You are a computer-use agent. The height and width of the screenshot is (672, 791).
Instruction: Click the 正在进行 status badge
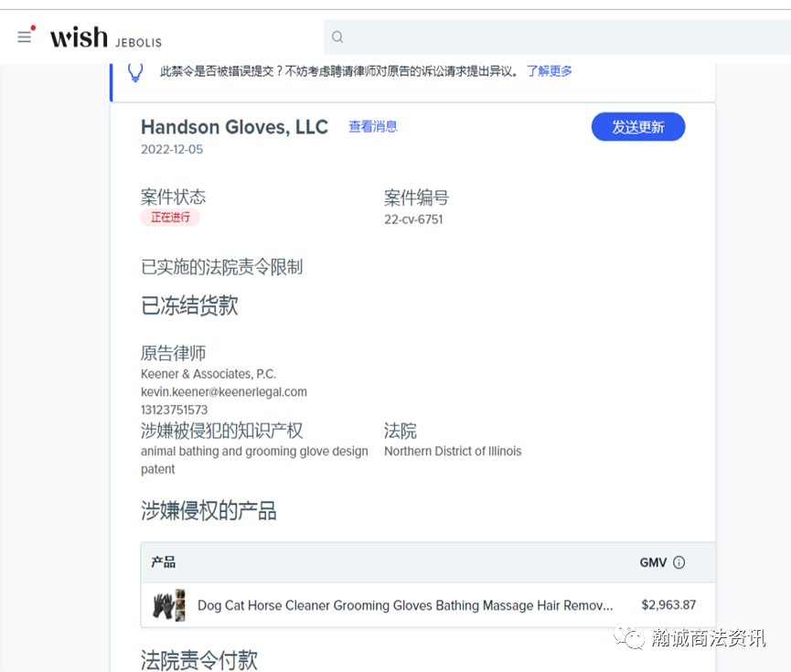coord(170,218)
